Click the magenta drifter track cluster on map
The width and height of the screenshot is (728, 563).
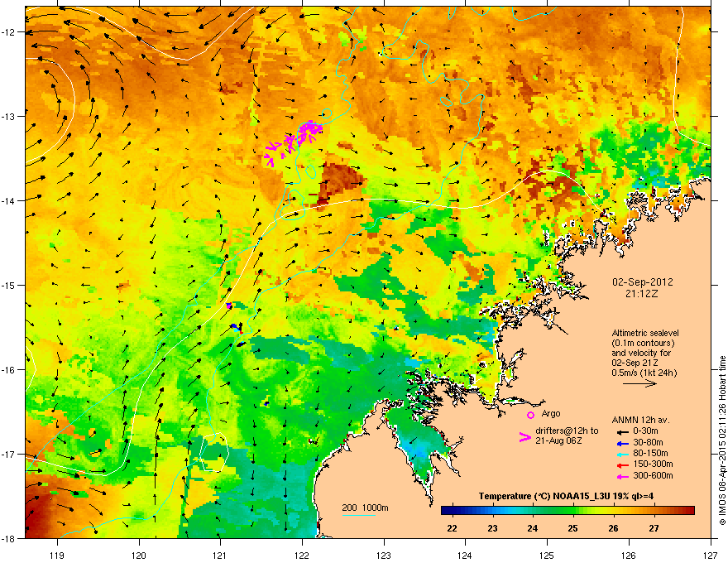point(294,142)
